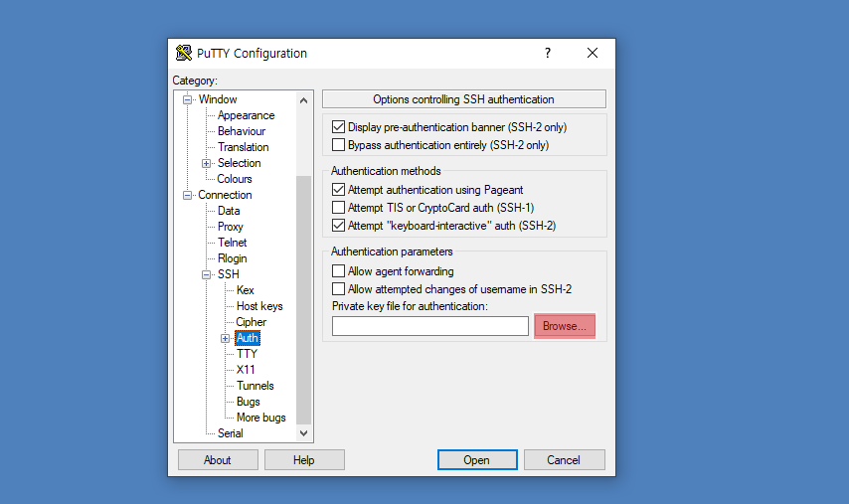The height and width of the screenshot is (504, 849).
Task: Enable Allow attempted changes of username
Action: point(338,289)
